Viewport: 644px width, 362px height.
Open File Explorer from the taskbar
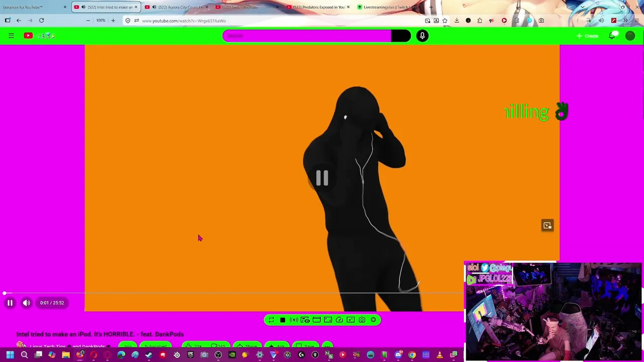(66, 355)
